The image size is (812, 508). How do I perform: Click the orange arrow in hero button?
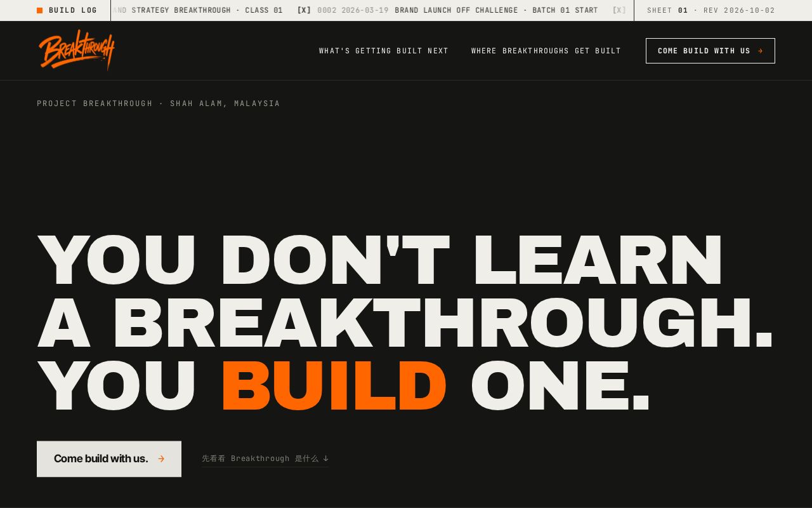161,458
